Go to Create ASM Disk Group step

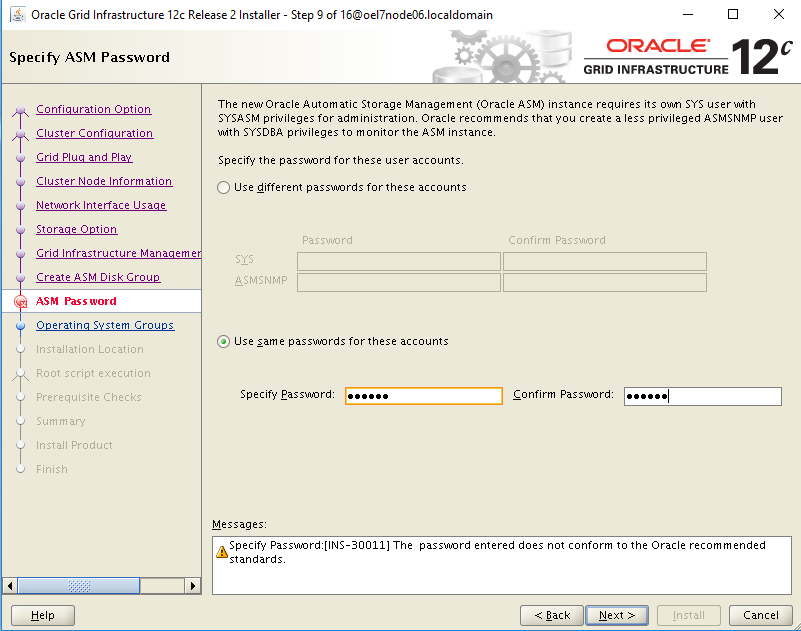[98, 278]
